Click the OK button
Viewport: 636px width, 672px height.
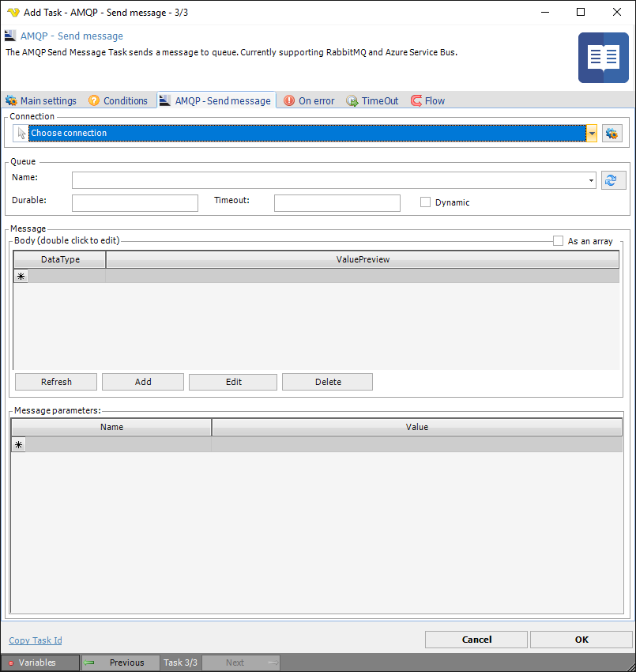[x=581, y=640]
